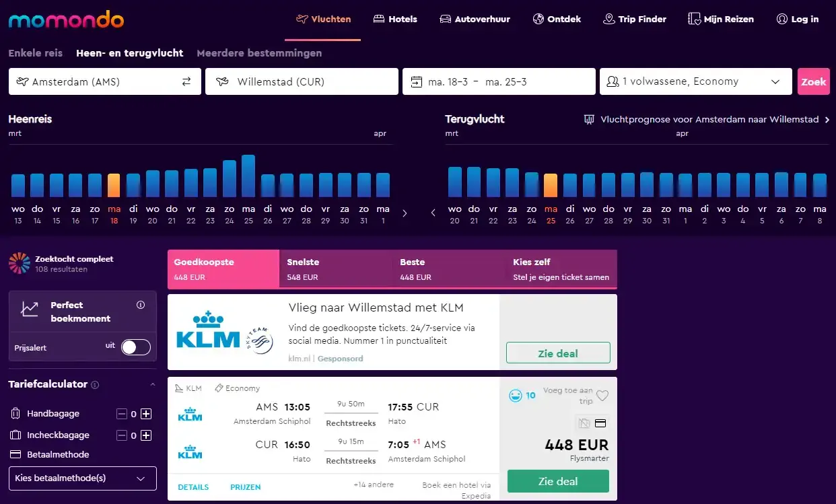Click the Flysmarter provider label
The image size is (836, 504).
coord(589,458)
